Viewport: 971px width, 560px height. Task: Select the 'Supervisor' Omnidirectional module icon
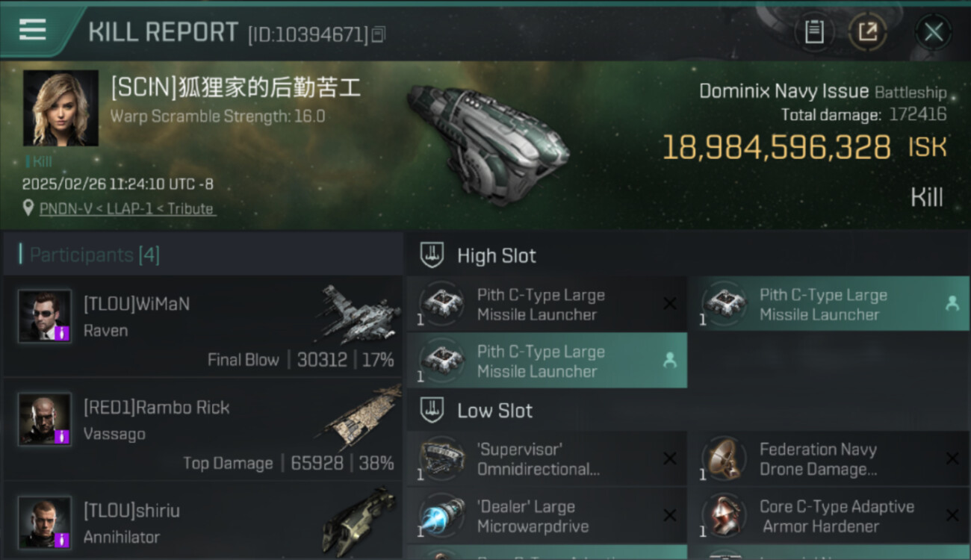coord(442,459)
